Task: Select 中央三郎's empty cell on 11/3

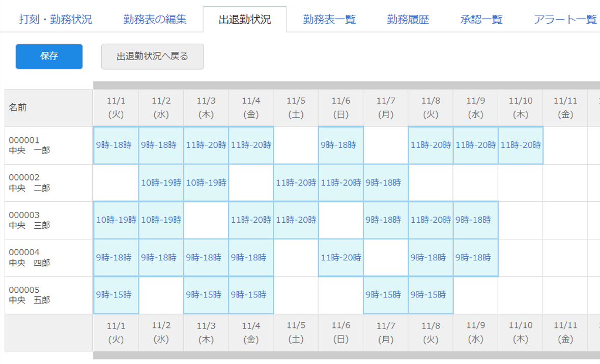Action: (x=206, y=220)
